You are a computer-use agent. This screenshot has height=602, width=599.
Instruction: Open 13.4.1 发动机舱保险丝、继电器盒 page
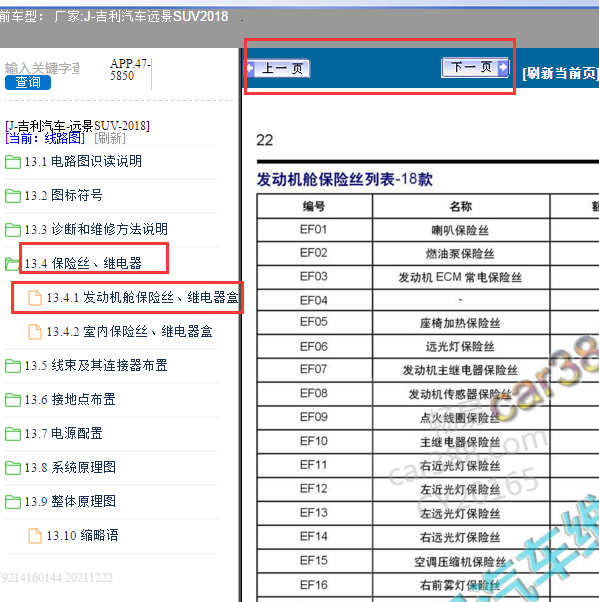tap(142, 298)
